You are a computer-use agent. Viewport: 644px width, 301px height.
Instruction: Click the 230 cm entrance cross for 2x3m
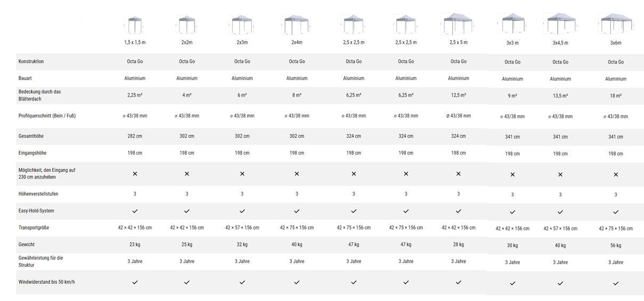pyautogui.click(x=242, y=174)
